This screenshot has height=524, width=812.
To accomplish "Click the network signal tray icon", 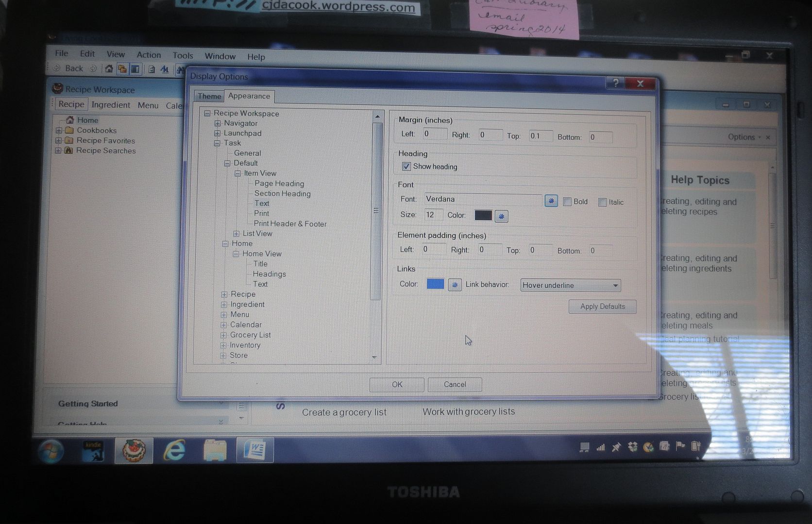I will (x=601, y=447).
